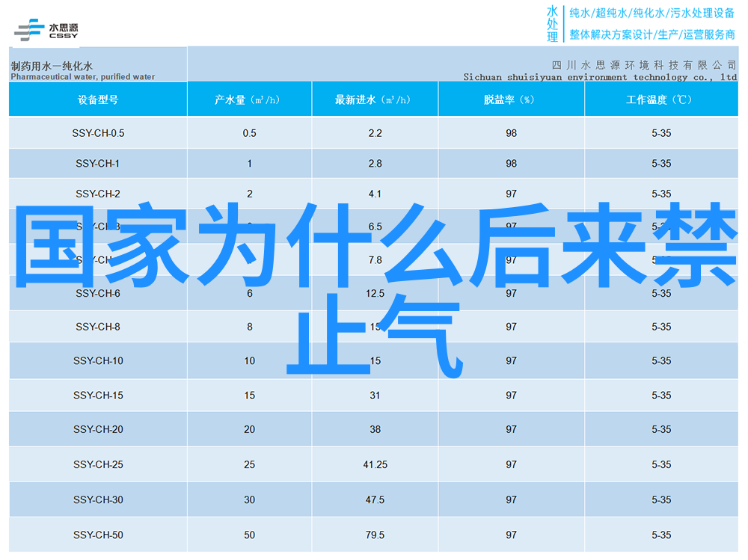This screenshot has height=560, width=748.
Task: Click '整体解决方案设计/生产/运营服务商' slogan line
Action: coord(652,34)
